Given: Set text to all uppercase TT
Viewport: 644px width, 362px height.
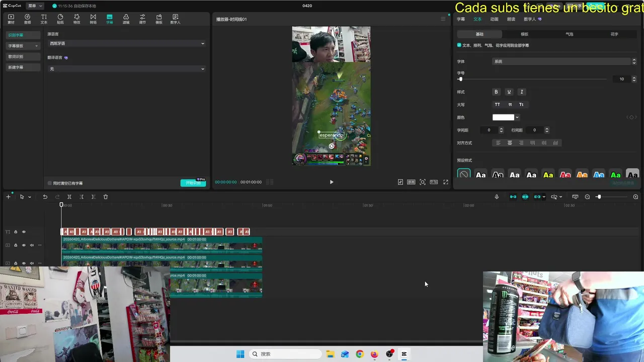Looking at the screenshot, I should tap(497, 105).
